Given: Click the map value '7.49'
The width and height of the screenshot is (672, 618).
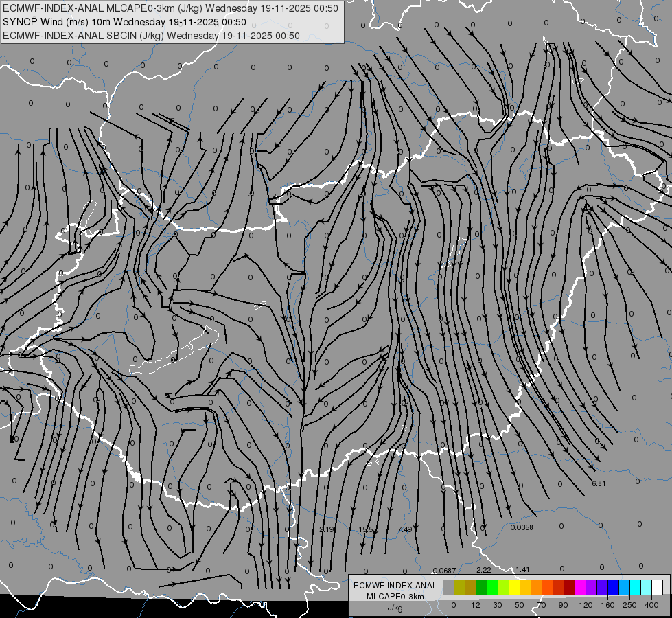Looking at the screenshot, I should (x=404, y=529).
